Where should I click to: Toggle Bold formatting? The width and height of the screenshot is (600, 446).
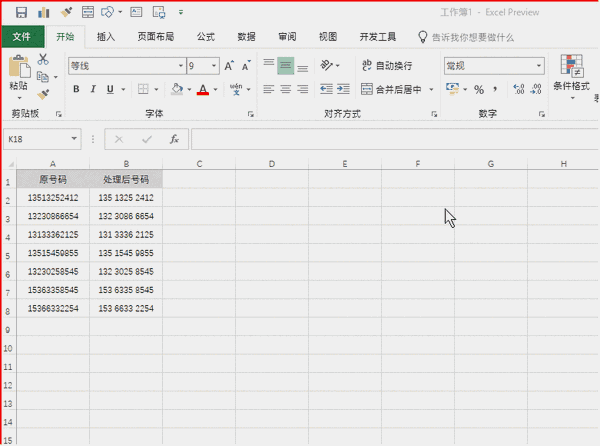(76, 89)
